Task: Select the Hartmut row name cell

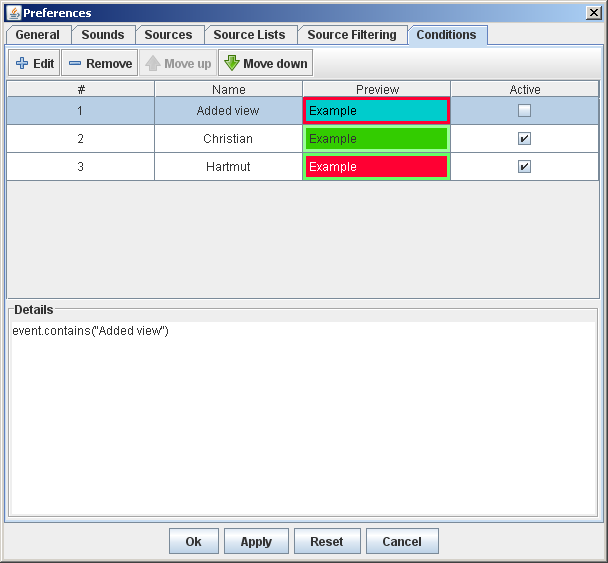Action: point(228,167)
